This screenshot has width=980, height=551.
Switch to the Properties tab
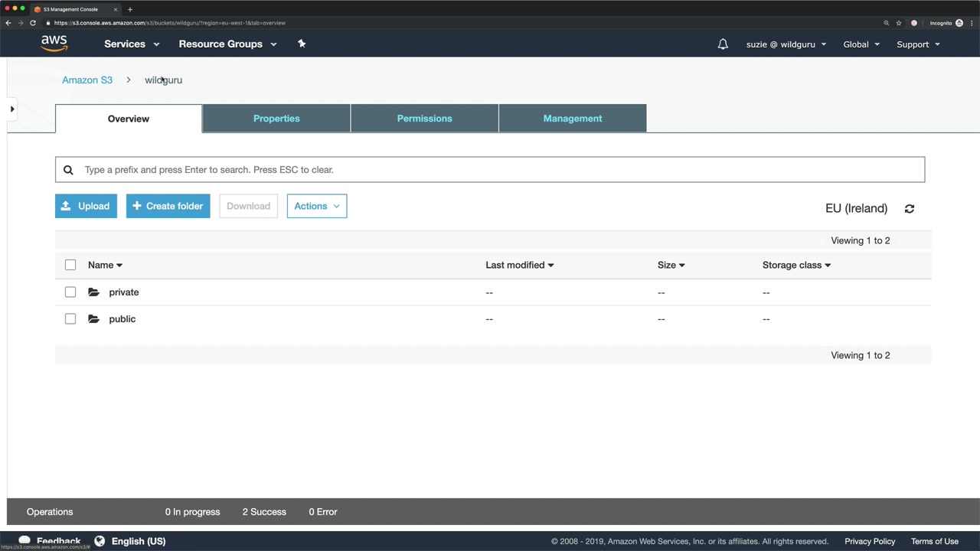pyautogui.click(x=276, y=119)
